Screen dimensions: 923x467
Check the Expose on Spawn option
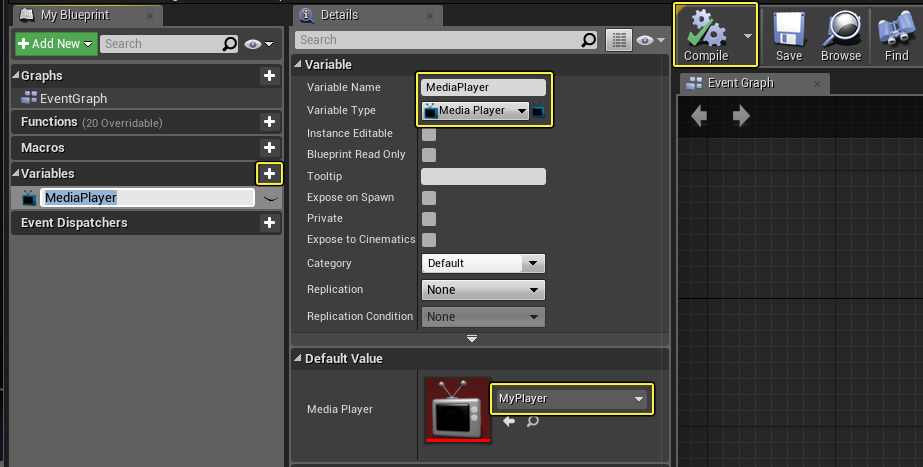[x=428, y=197]
